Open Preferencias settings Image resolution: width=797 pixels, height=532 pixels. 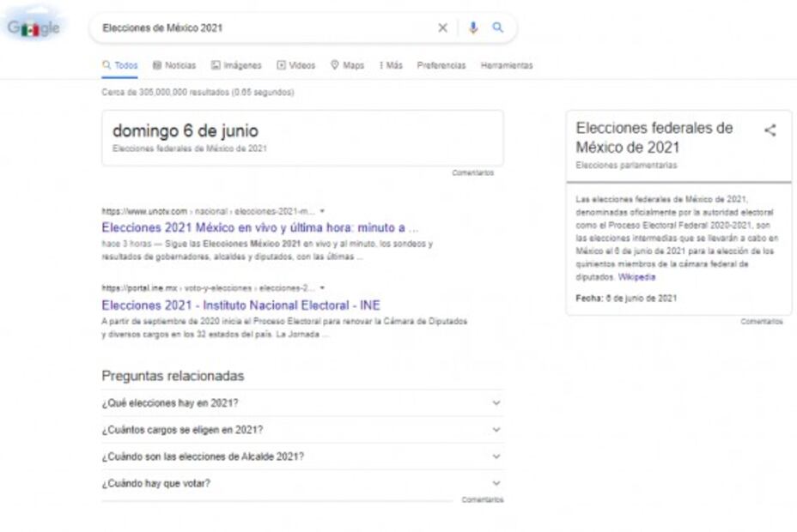pyautogui.click(x=441, y=65)
